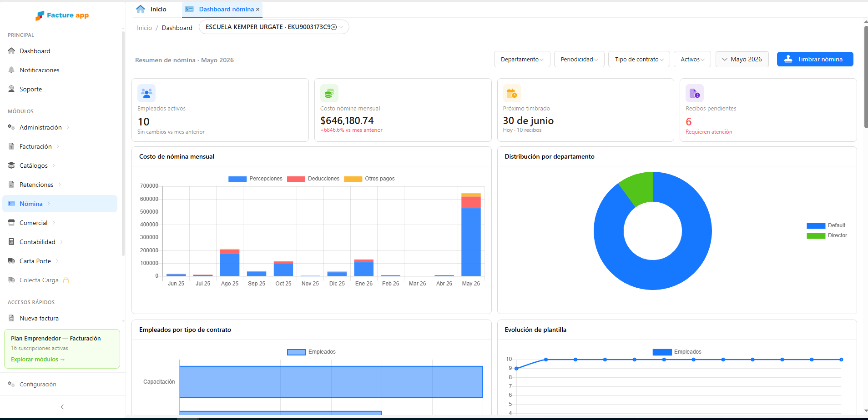This screenshot has width=868, height=420.
Task: Click the Catálogos layers icon
Action: (11, 165)
